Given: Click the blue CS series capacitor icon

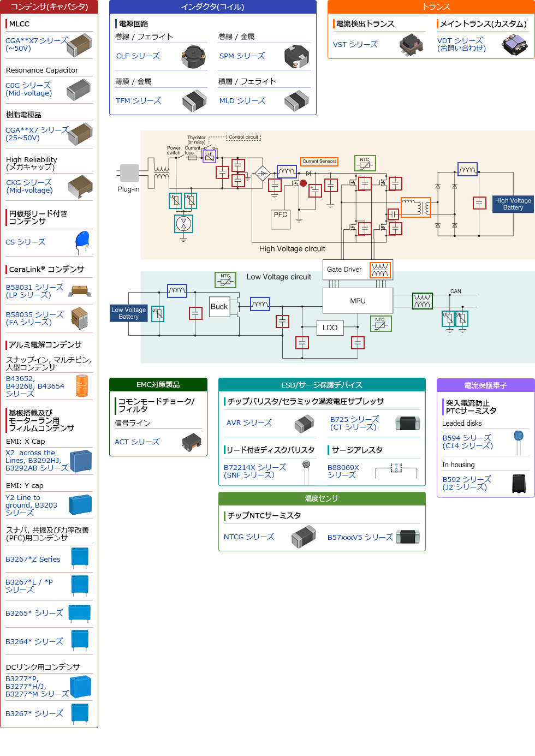Looking at the screenshot, I should tap(82, 242).
